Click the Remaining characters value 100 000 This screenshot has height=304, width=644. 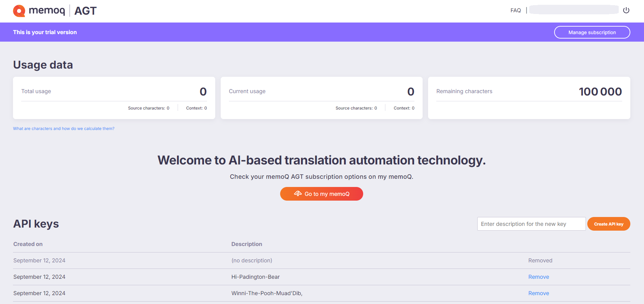(x=600, y=91)
